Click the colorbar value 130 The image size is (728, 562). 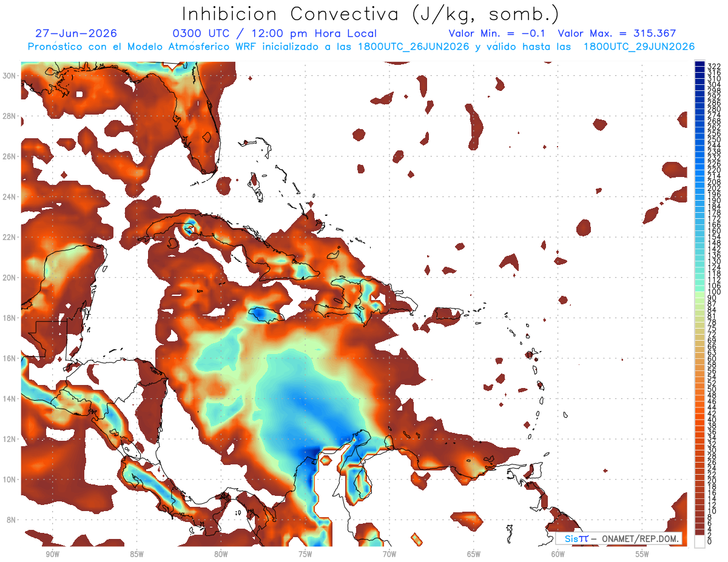(714, 261)
